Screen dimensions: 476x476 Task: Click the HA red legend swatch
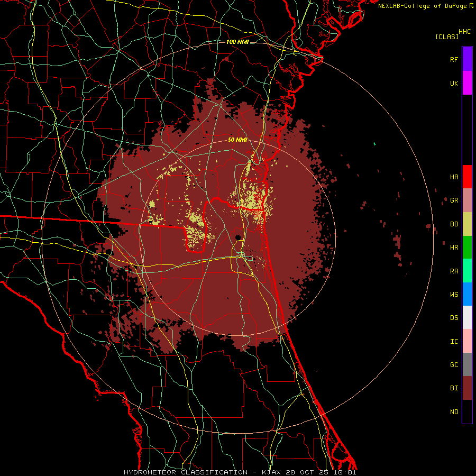[467, 177]
